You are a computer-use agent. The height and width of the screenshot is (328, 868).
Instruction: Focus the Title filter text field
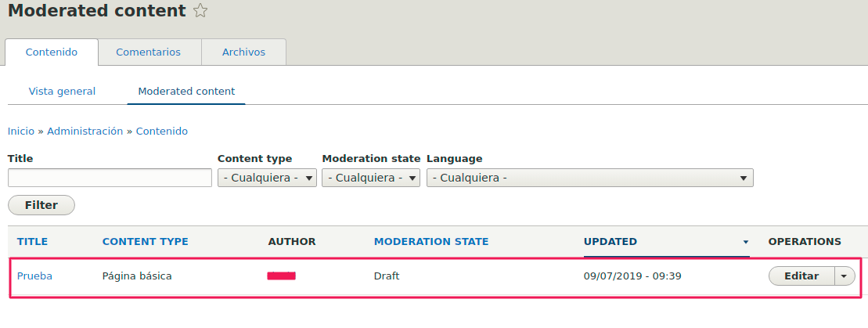click(x=110, y=178)
